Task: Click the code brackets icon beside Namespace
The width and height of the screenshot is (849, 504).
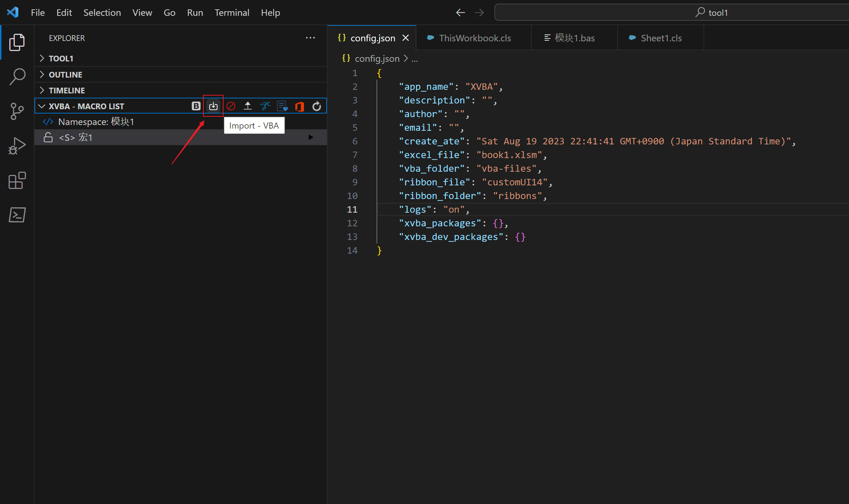Action: 48,122
